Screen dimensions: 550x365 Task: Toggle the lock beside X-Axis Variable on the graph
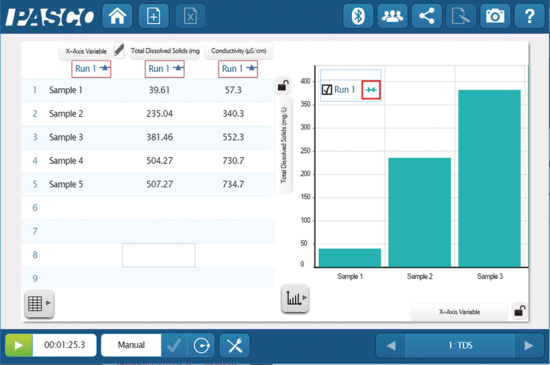519,311
